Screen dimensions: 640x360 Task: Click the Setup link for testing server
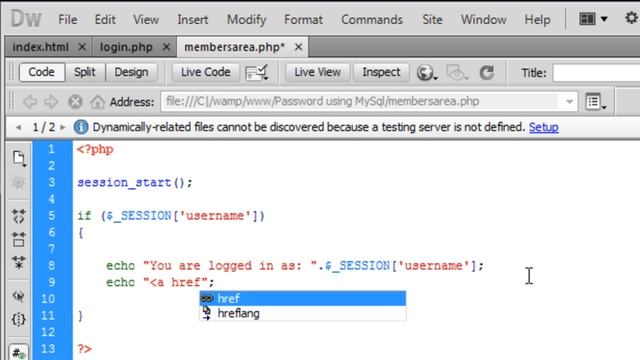544,127
